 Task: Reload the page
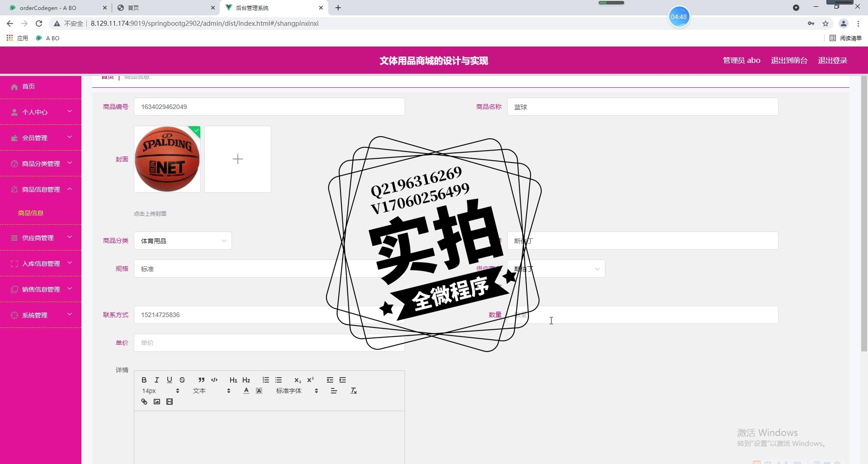(39, 24)
